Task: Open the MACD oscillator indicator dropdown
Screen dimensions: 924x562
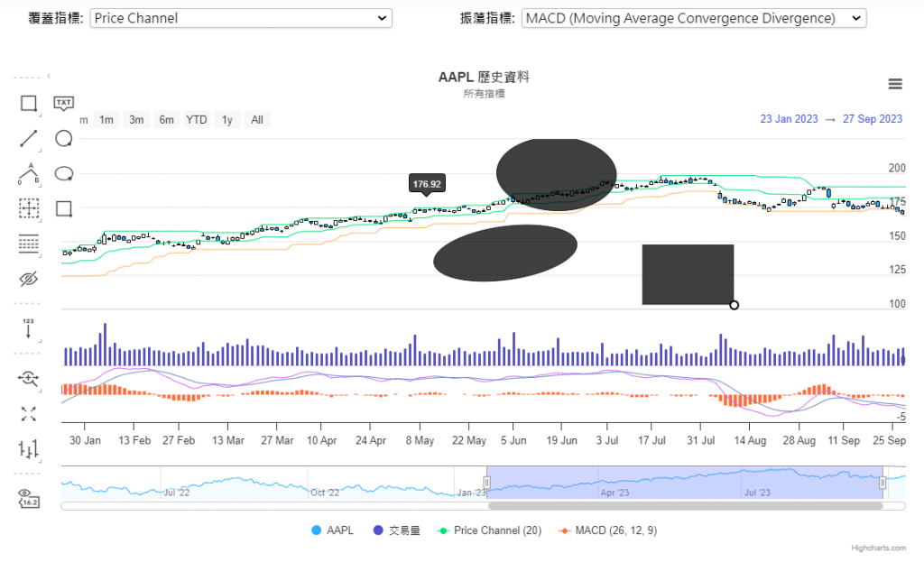Action: [694, 18]
